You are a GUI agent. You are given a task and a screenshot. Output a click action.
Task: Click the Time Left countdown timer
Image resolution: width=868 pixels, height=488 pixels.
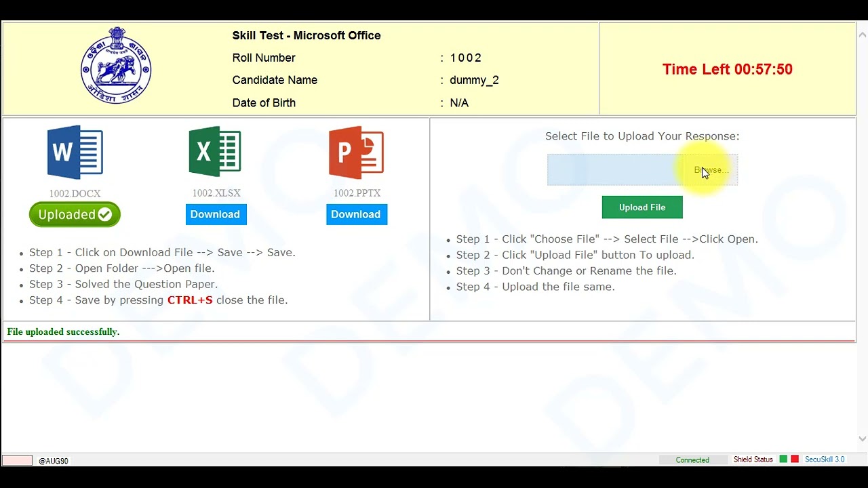(728, 69)
